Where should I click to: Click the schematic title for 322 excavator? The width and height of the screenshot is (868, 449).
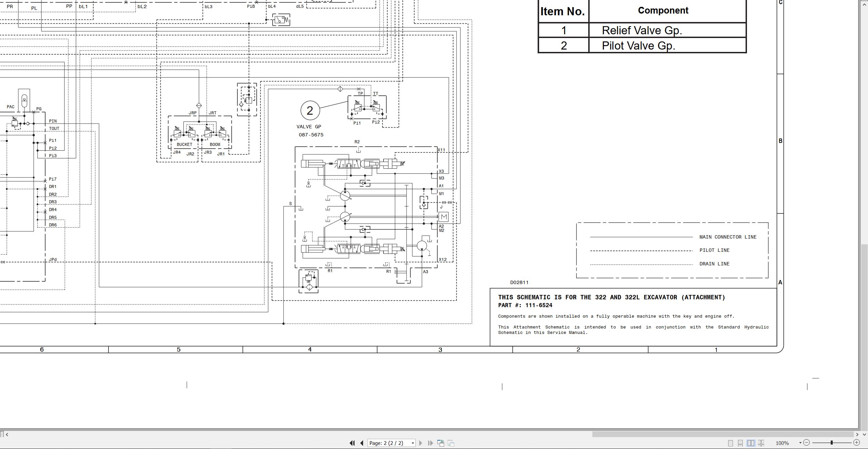pyautogui.click(x=611, y=297)
